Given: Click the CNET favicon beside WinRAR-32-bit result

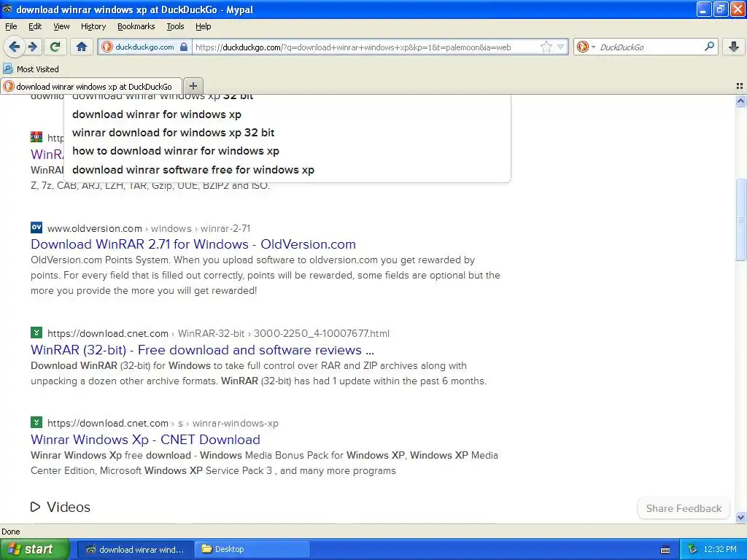Looking at the screenshot, I should click(36, 332).
